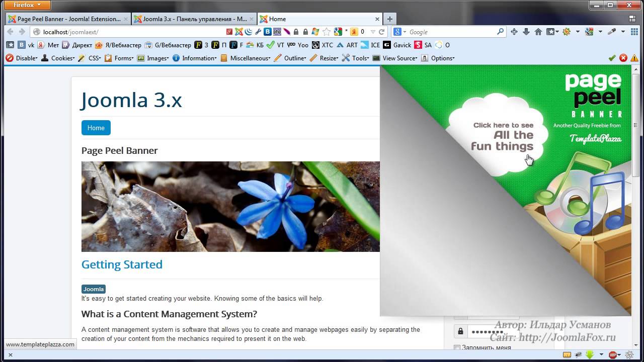Open the Downloads arrow icon

[x=526, y=32]
